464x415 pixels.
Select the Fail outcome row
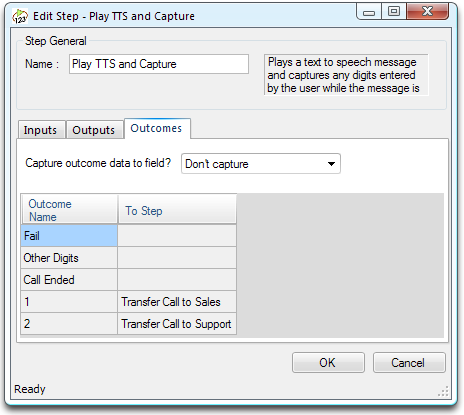tap(128, 236)
